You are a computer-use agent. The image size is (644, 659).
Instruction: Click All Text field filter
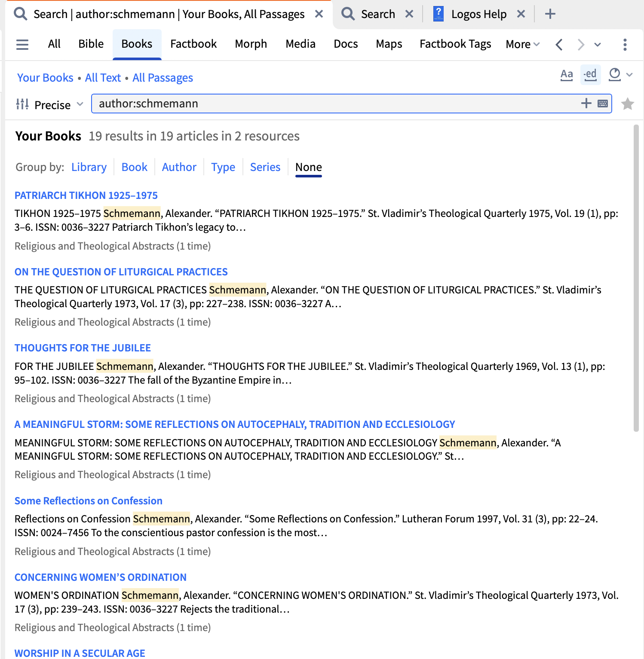(x=103, y=78)
